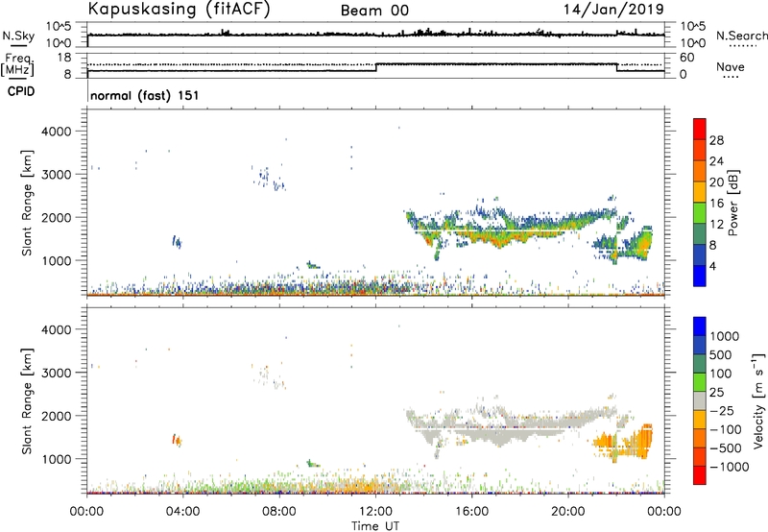
Task: Click the 'N.Sky' legend label
Action: (x=18, y=36)
